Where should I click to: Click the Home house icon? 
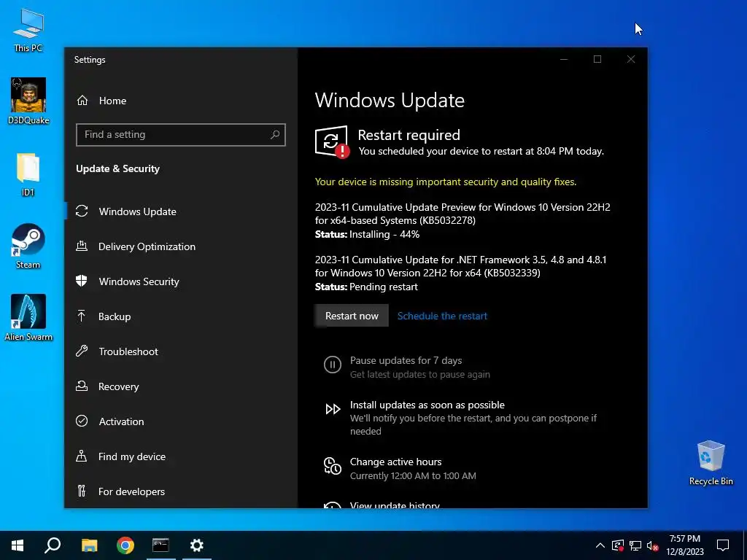coord(82,100)
